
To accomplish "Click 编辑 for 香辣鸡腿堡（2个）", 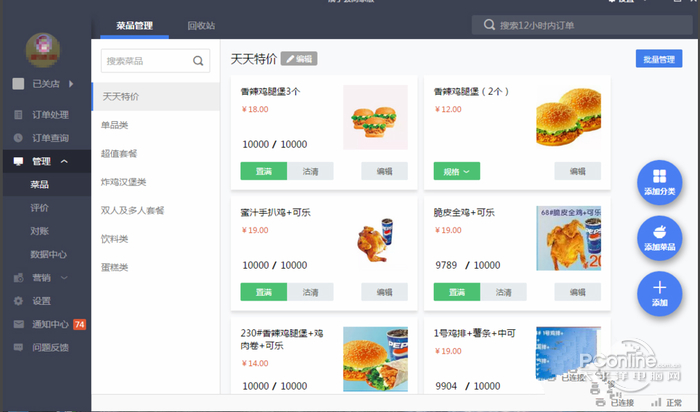I will pyautogui.click(x=578, y=171).
